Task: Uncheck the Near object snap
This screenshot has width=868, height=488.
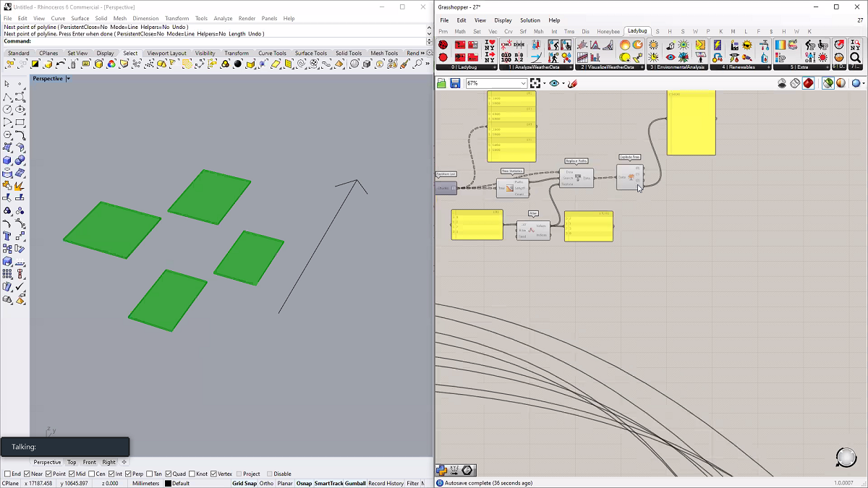Action: 27,474
